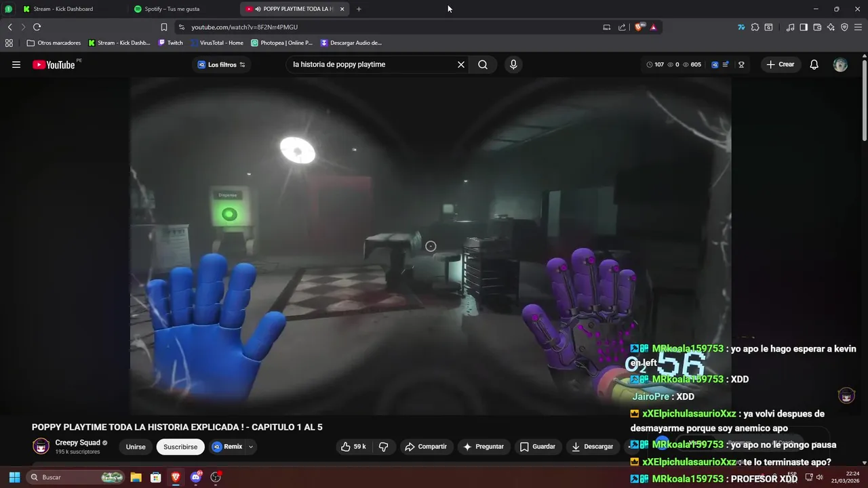Click the Preguntar button
Image resolution: width=868 pixels, height=488 pixels.
(483, 447)
